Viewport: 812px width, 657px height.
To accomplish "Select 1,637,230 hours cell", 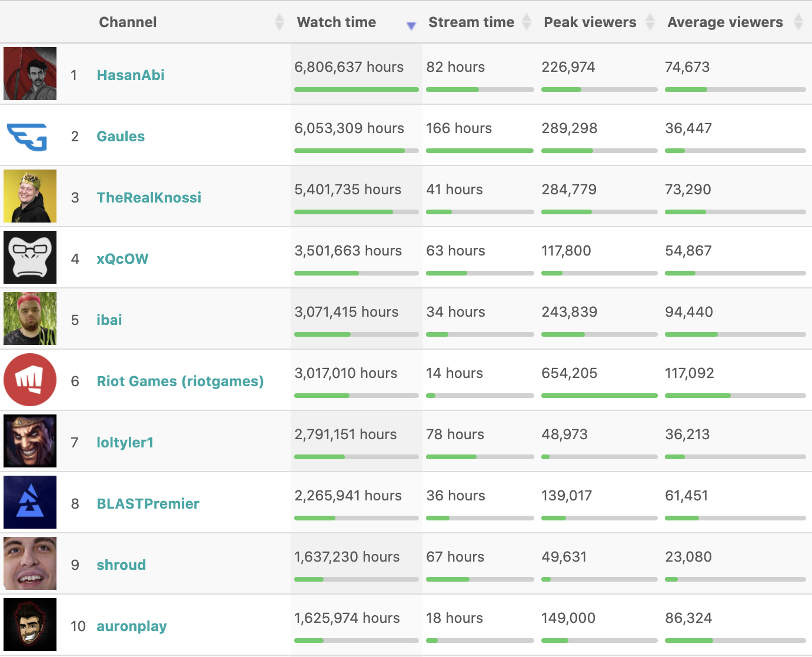I will [347, 557].
